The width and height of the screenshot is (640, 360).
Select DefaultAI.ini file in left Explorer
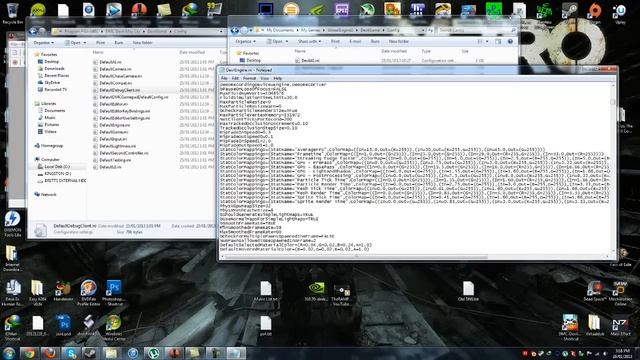tap(111, 62)
